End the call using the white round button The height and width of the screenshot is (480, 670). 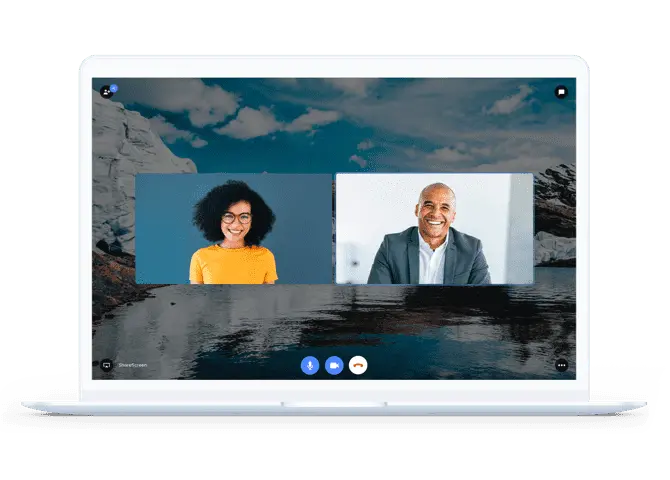[x=358, y=365]
